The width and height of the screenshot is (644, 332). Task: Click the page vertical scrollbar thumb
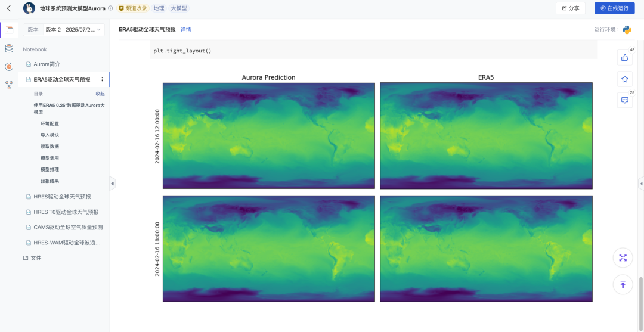tap(640, 303)
